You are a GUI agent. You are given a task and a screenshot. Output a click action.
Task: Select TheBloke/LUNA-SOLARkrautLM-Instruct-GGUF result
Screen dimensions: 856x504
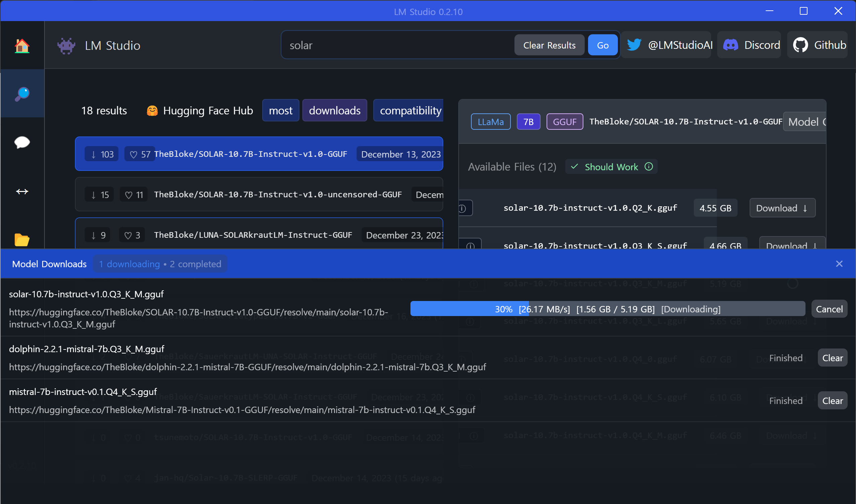tap(259, 234)
